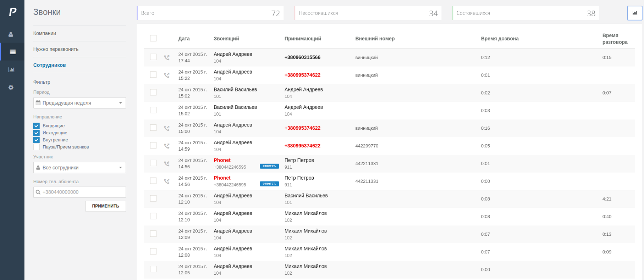Click the ПРИМЕНИТЬ button
644x280 pixels.
(105, 206)
